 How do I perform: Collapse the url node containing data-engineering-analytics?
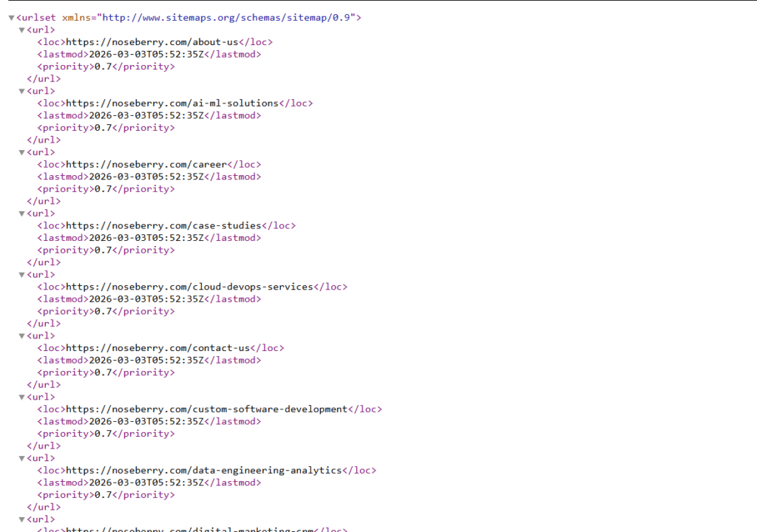coord(21,459)
